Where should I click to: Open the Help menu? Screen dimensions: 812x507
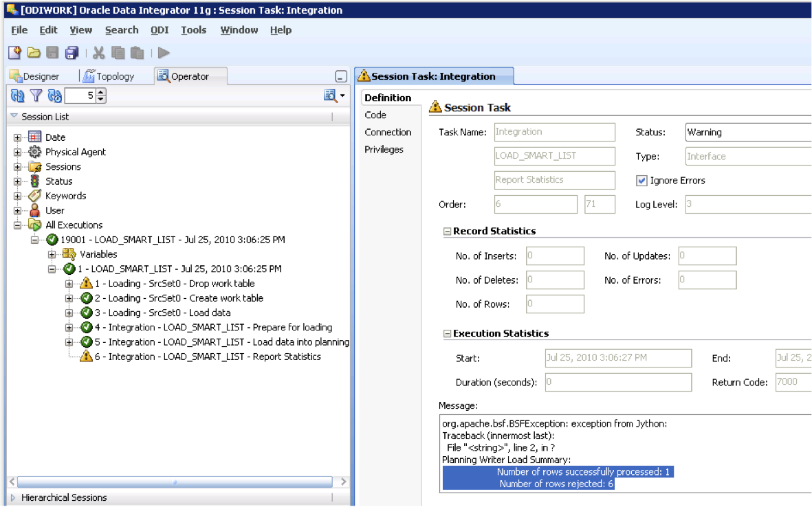281,30
